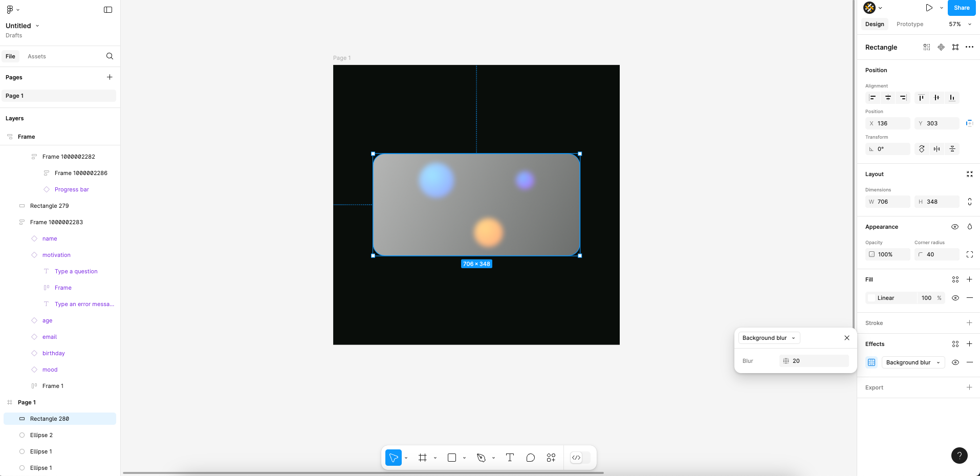Select the Rectangle shape tool

452,458
